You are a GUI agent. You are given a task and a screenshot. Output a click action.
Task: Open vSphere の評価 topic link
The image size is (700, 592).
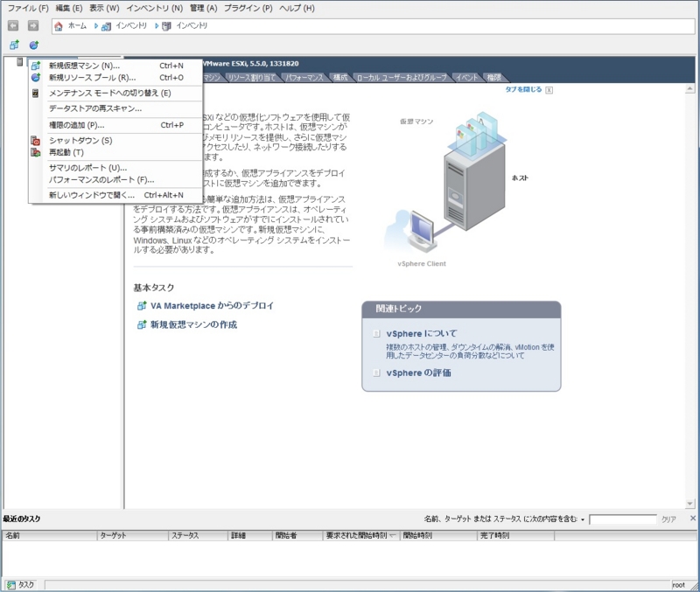point(418,373)
